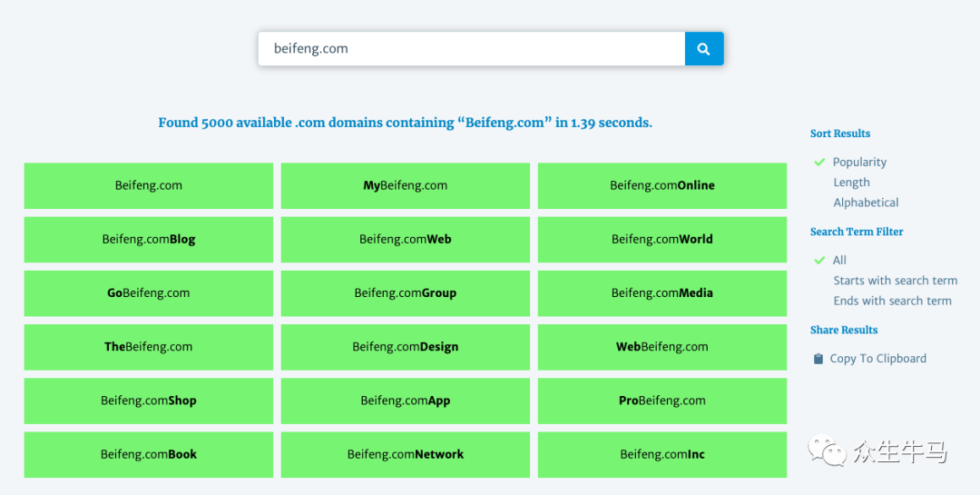Image resolution: width=980 pixels, height=495 pixels.
Task: Open the Beifeng.comOnline result
Action: point(661,186)
